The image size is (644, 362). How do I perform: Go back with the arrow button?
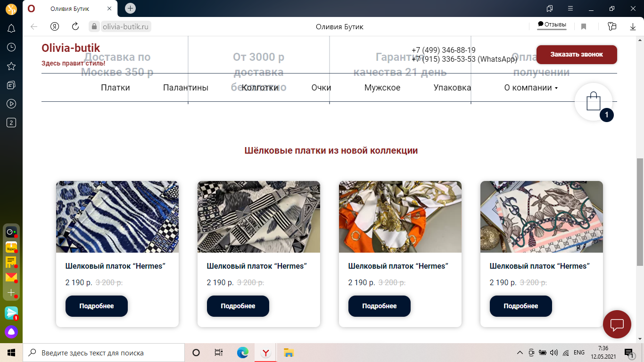pyautogui.click(x=34, y=27)
